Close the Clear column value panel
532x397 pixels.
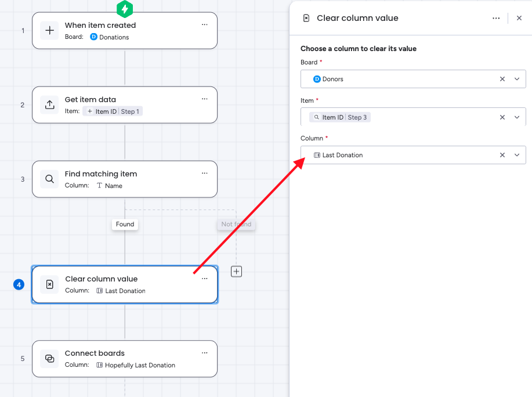click(x=519, y=18)
